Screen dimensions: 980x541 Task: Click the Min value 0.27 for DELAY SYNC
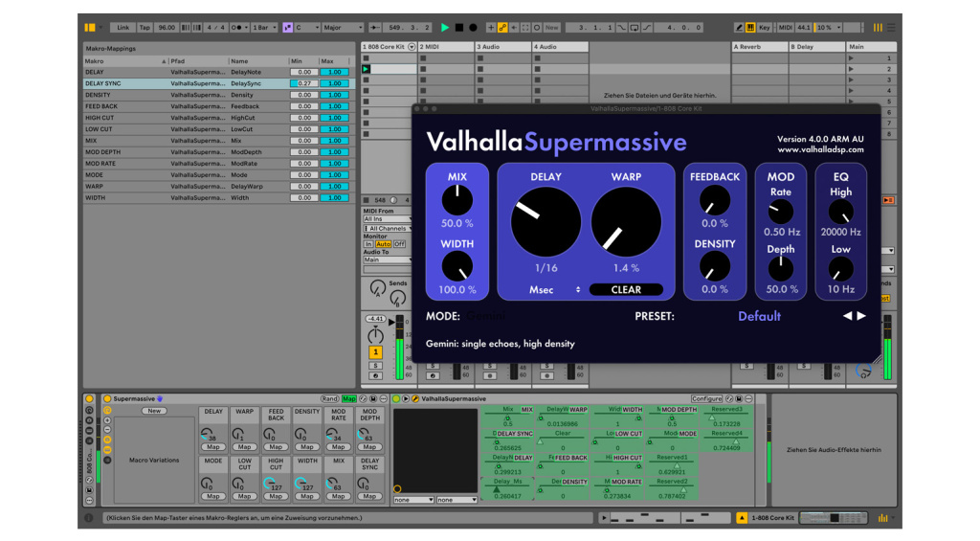[x=304, y=83]
